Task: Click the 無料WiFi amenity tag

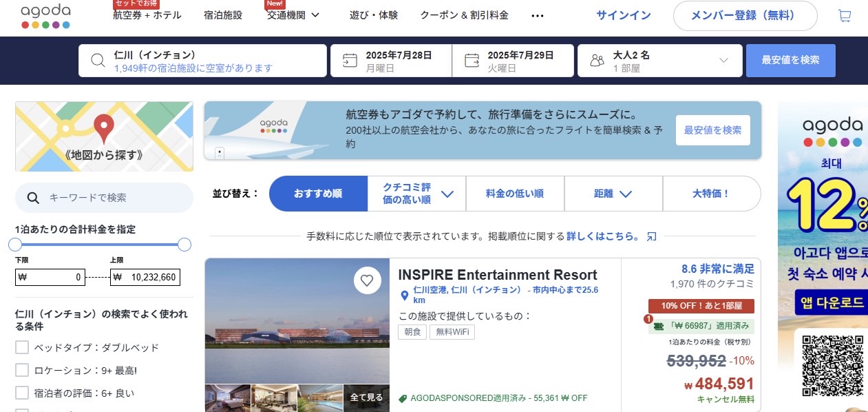Action: 452,332
